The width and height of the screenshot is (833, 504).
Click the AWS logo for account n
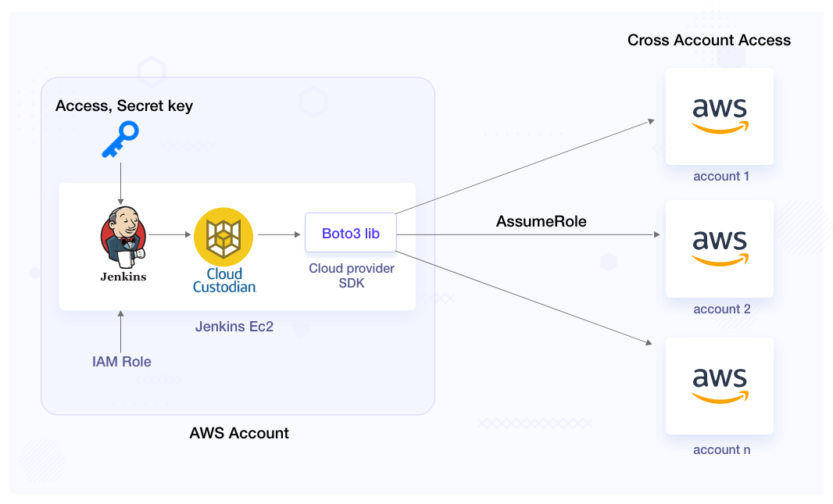[x=720, y=386]
